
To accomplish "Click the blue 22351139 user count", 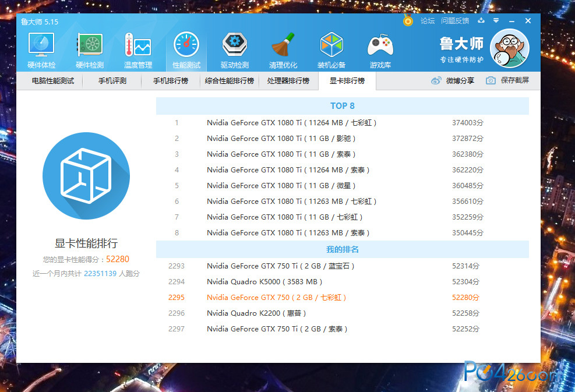I will click(100, 274).
